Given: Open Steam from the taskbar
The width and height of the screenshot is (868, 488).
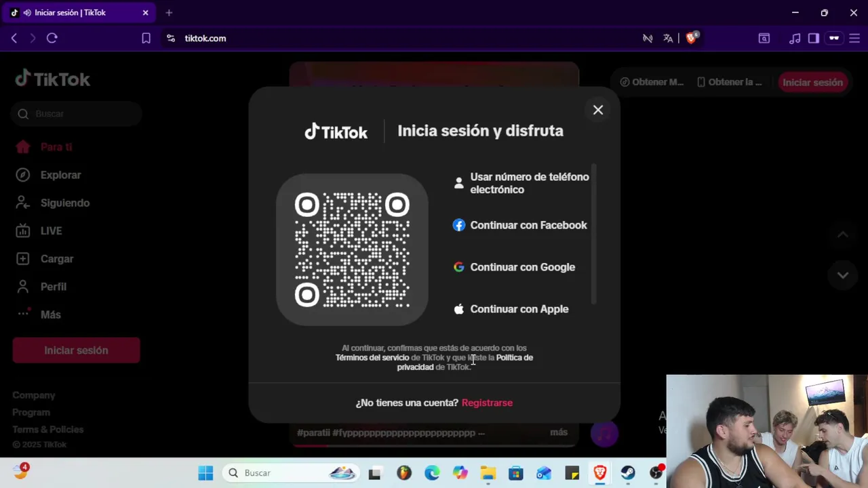Looking at the screenshot, I should 628,473.
